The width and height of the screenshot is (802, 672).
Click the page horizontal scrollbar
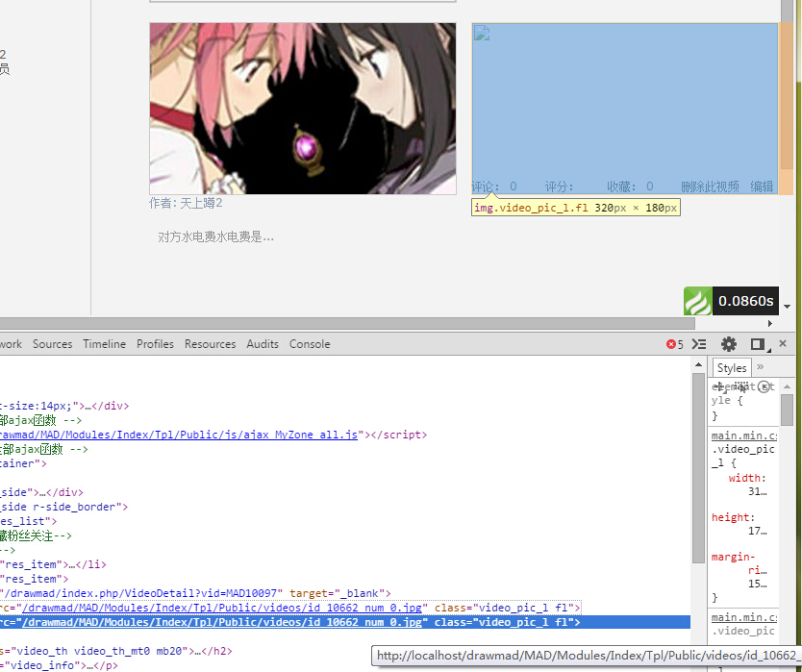pyautogui.click(x=347, y=323)
